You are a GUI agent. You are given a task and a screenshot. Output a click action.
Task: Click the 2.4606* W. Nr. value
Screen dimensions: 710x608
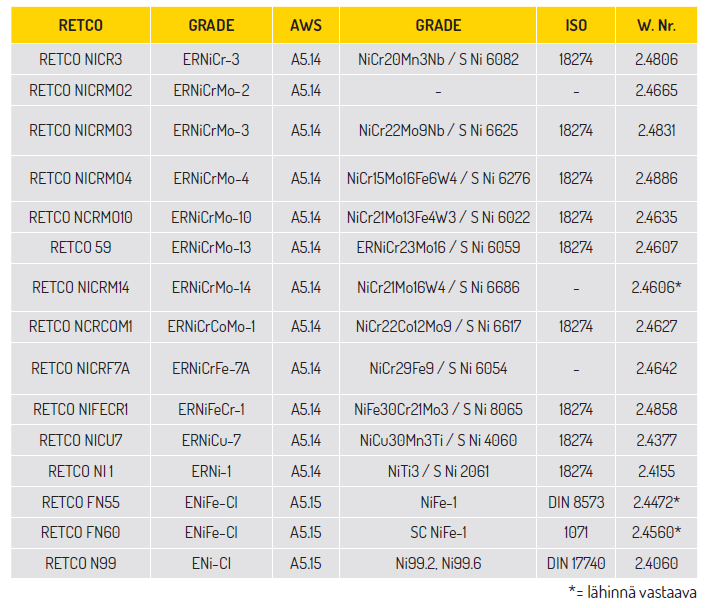pos(656,287)
